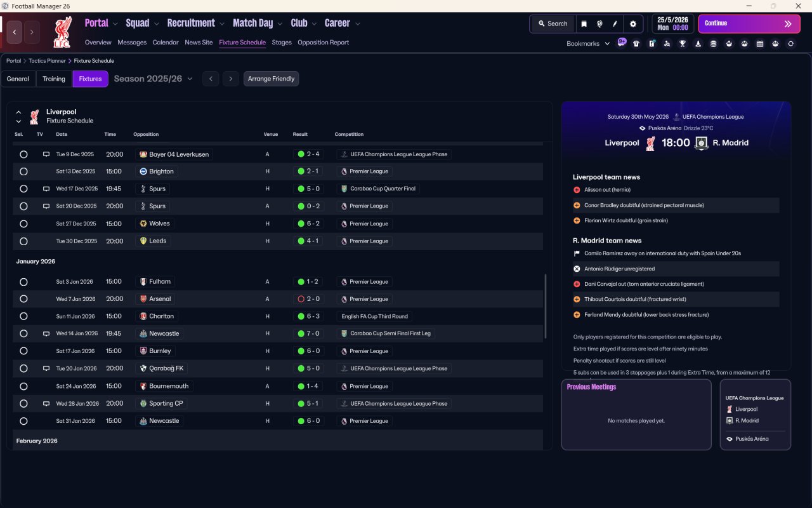Click the scouting magnifier person icon

(x=667, y=44)
